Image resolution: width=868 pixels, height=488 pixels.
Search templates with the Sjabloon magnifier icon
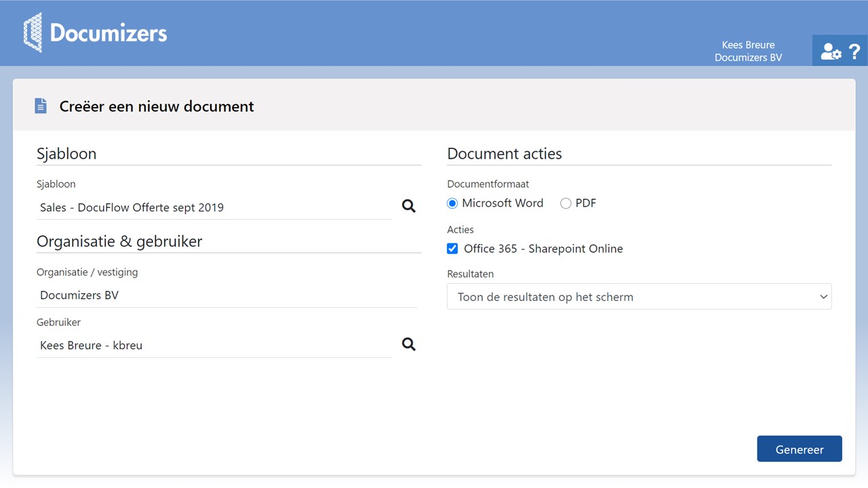pos(408,206)
